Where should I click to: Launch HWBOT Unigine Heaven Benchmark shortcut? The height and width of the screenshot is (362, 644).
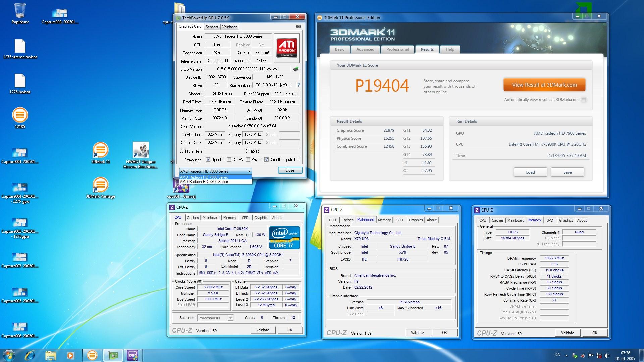coord(141,155)
